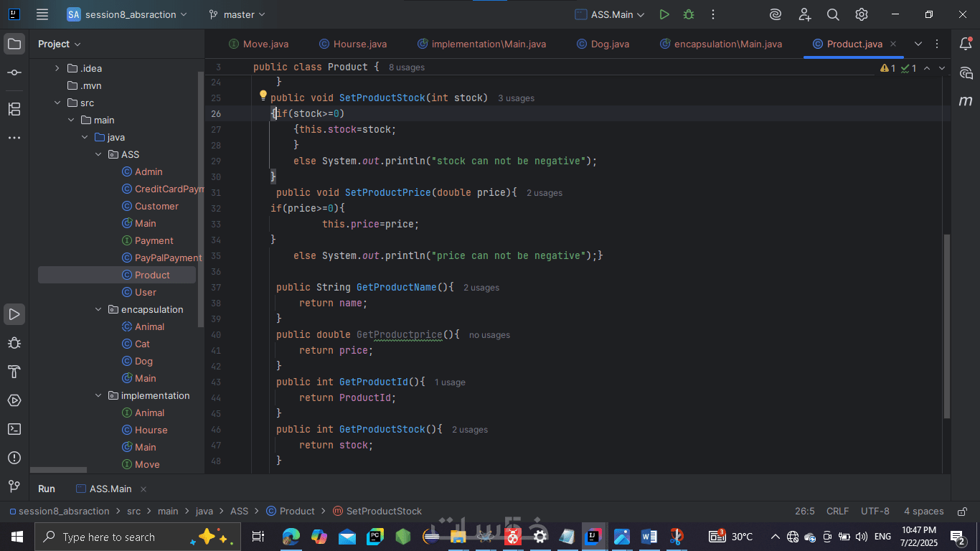Open the Terminal tool window
Viewport: 980px width, 551px height.
pyautogui.click(x=14, y=429)
